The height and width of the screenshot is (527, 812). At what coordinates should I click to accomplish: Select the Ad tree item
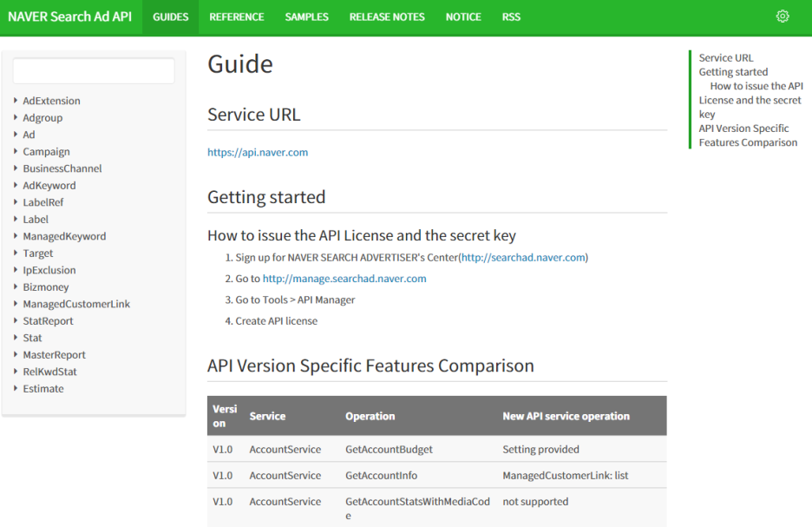tap(29, 135)
